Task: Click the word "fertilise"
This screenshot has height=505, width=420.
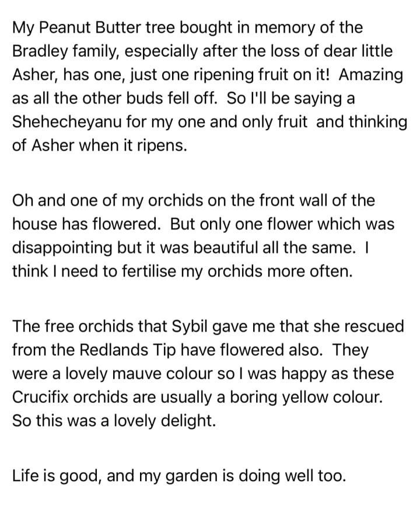Action: click(149, 271)
